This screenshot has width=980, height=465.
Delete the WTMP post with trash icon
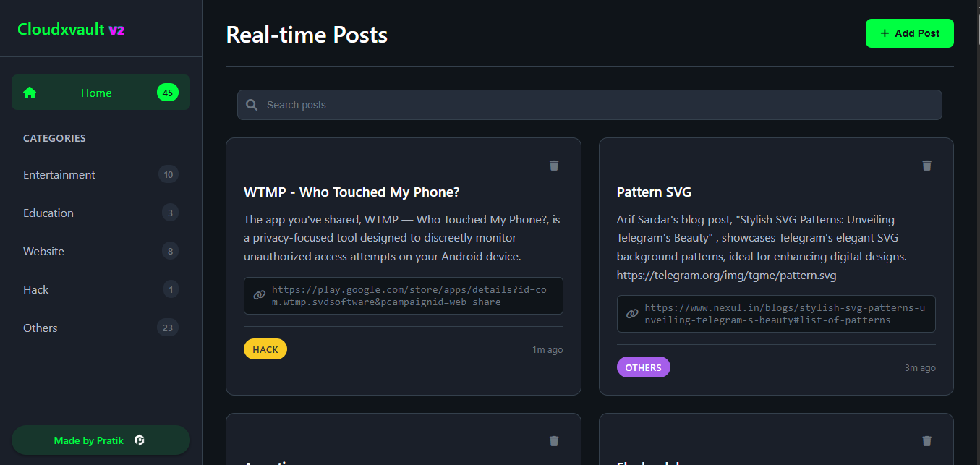click(x=554, y=166)
